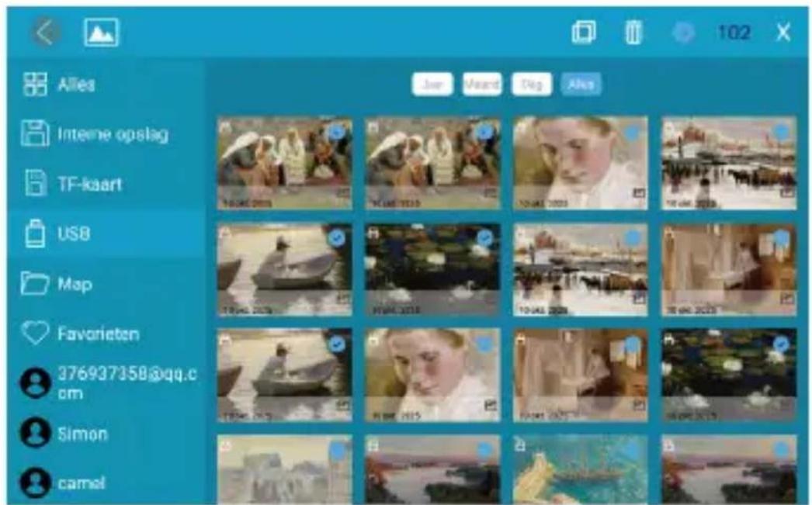The height and width of the screenshot is (505, 812).
Task: Uncheck the third-row water lilies photo
Action: [x=782, y=344]
